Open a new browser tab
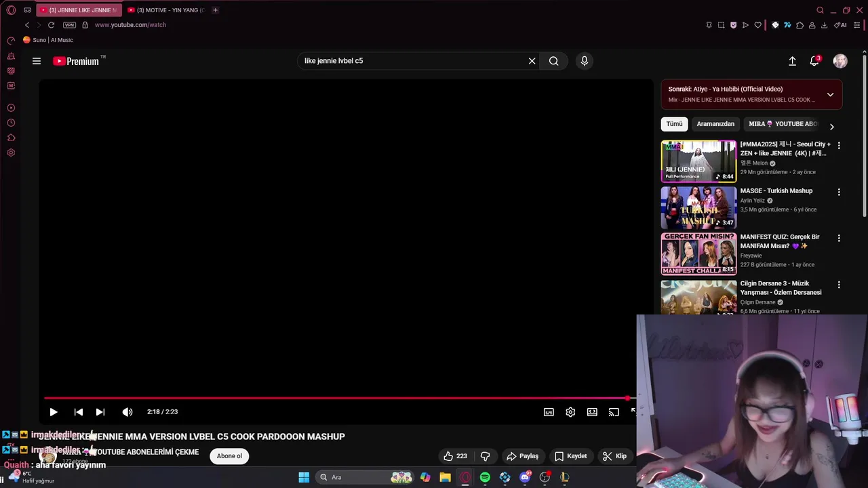 click(215, 10)
